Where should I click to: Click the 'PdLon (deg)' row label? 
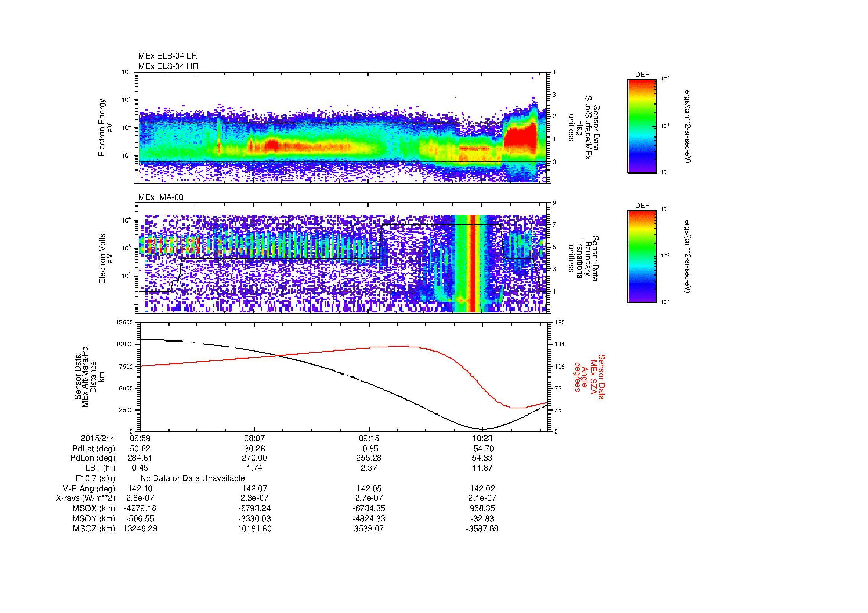(x=93, y=458)
